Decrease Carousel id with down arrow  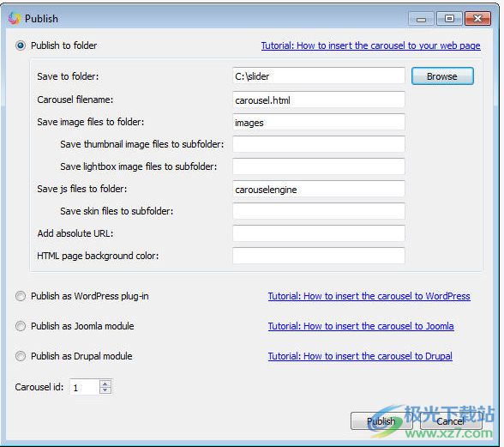pyautogui.click(x=105, y=390)
